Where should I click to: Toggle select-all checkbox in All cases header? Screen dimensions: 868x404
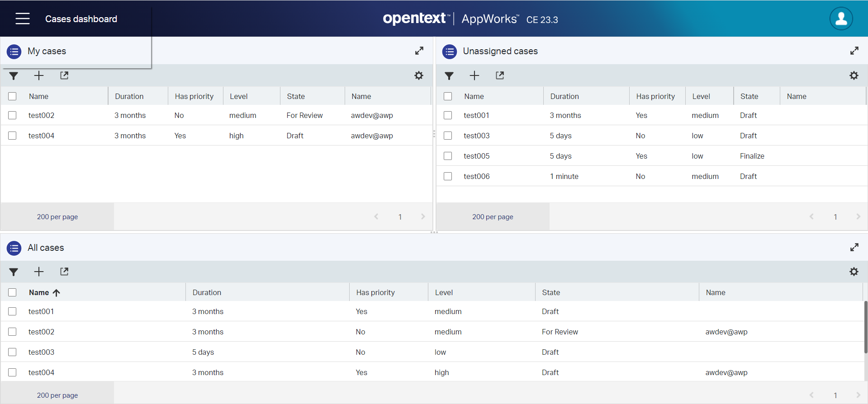click(12, 292)
